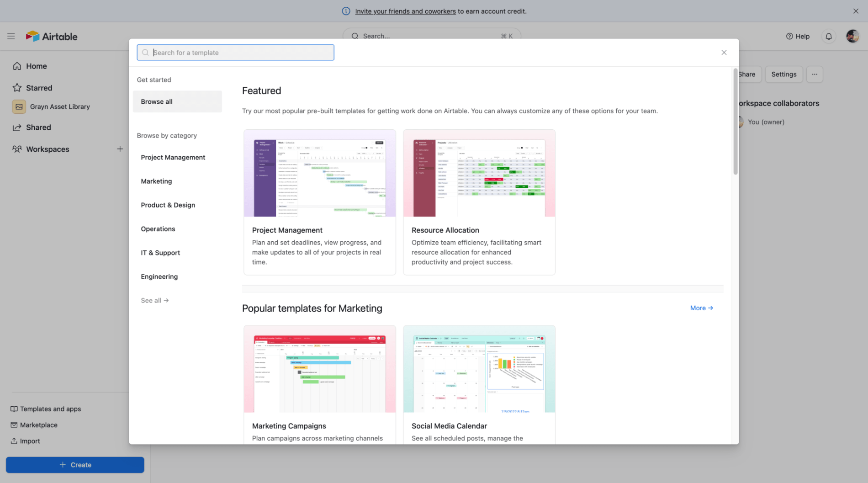Click Marketplace label in sidebar

(39, 425)
